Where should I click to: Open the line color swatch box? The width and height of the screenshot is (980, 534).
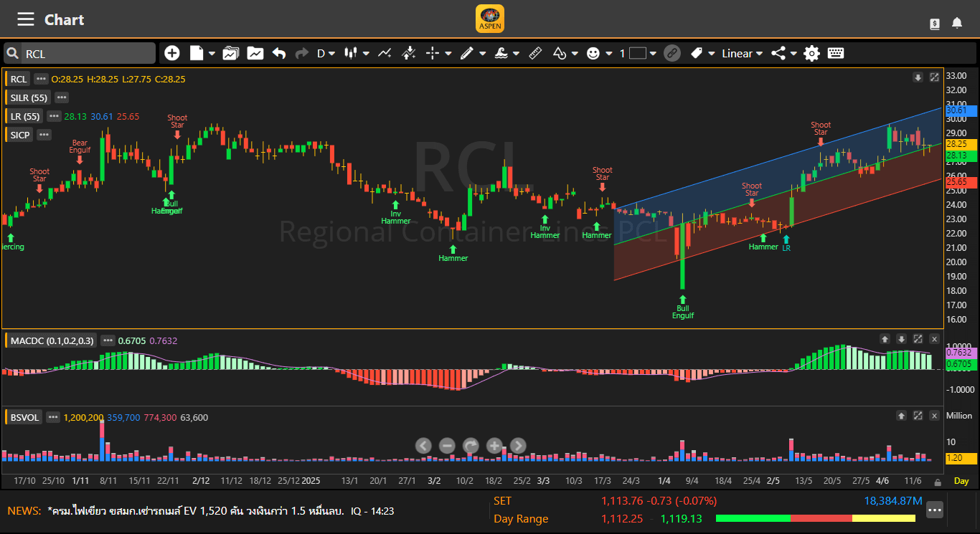pos(638,53)
